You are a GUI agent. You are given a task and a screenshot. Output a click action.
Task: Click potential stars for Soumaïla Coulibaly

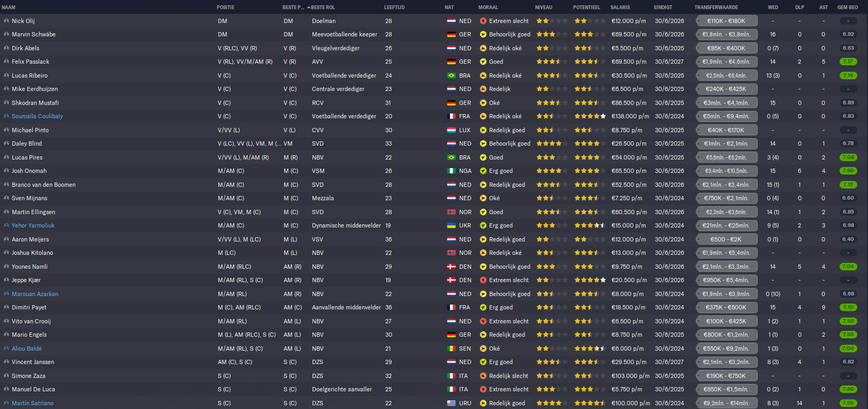pyautogui.click(x=590, y=116)
